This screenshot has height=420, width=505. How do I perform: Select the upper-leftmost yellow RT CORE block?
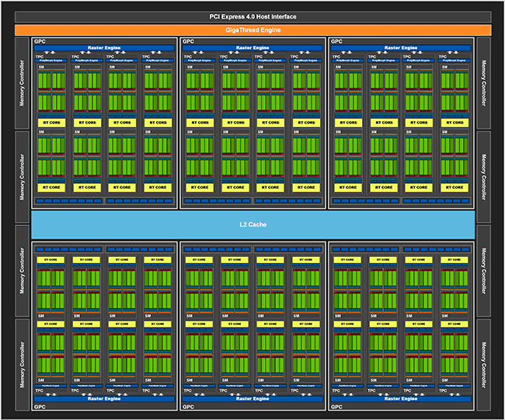(x=50, y=122)
